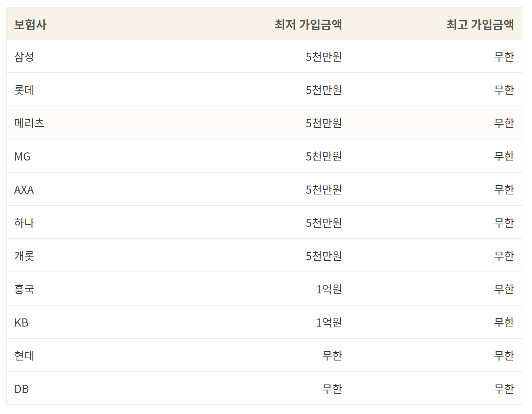532x414 pixels.
Task: Select the 현대 insurer name
Action: point(24,355)
